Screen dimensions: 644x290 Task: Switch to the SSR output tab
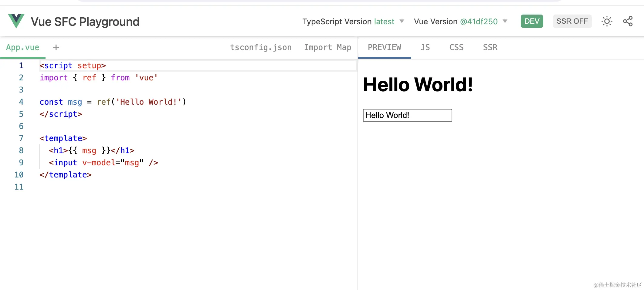(x=490, y=48)
